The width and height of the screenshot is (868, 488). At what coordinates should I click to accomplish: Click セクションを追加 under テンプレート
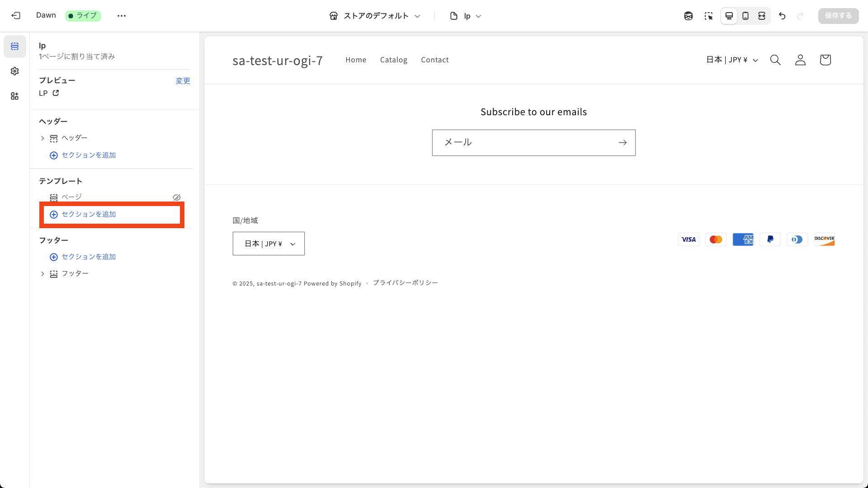tap(89, 214)
